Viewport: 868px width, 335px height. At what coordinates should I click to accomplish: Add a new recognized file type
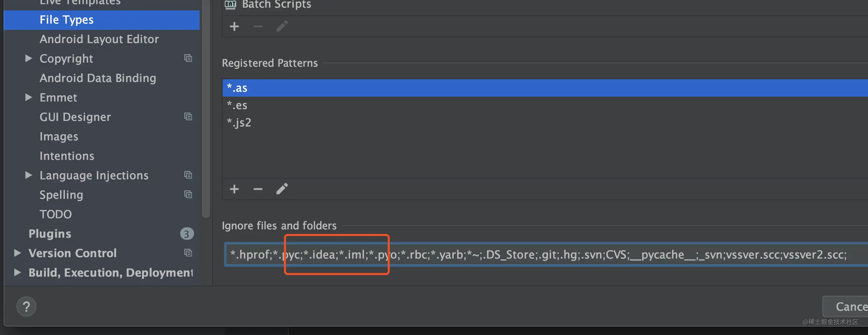(234, 26)
